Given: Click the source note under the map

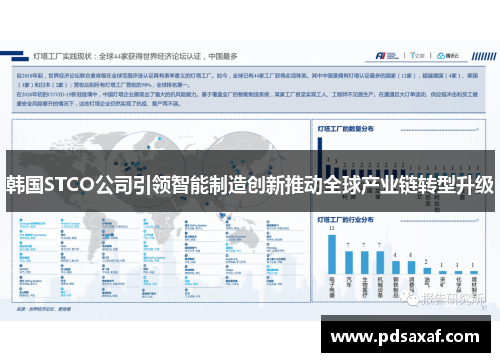Looking at the screenshot, I should (43, 309).
